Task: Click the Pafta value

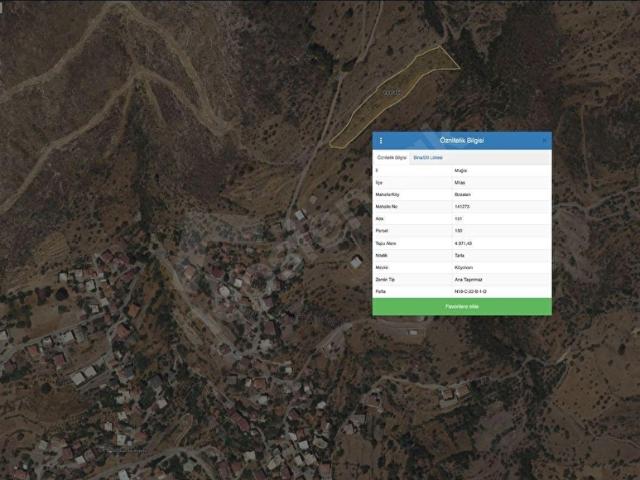Action: click(x=470, y=292)
